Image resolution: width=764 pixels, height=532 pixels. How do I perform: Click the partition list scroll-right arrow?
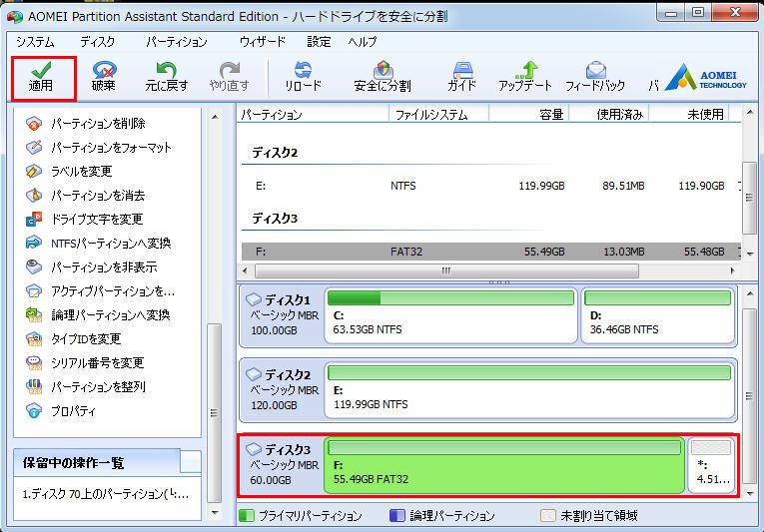point(732,270)
